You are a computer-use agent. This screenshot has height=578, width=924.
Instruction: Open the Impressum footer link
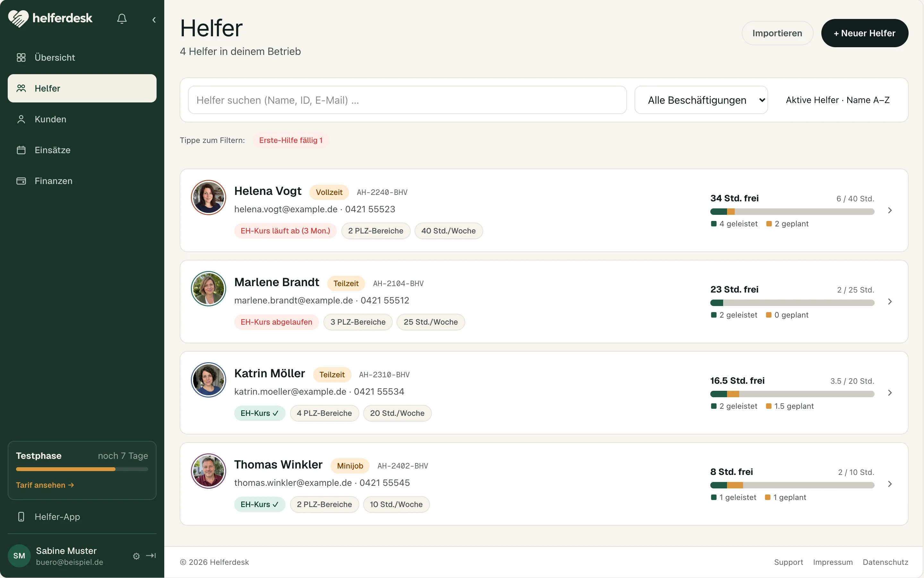pos(833,562)
